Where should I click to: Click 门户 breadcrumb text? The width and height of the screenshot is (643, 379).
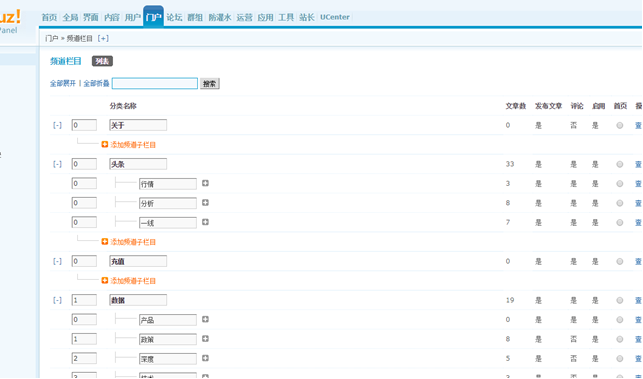coord(52,39)
